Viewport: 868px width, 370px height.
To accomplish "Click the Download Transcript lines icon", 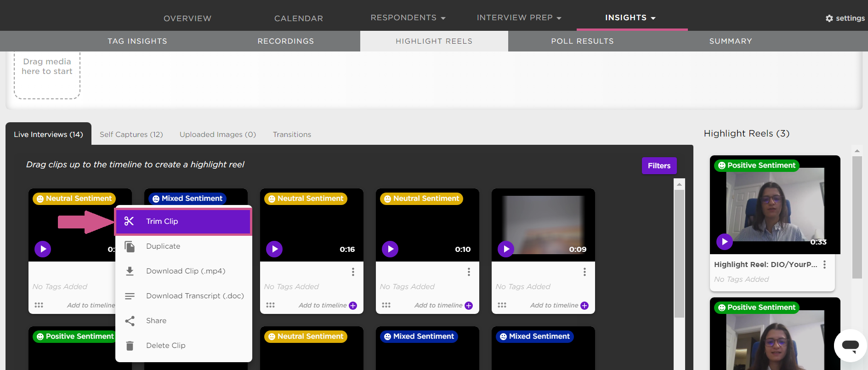I will 130,296.
